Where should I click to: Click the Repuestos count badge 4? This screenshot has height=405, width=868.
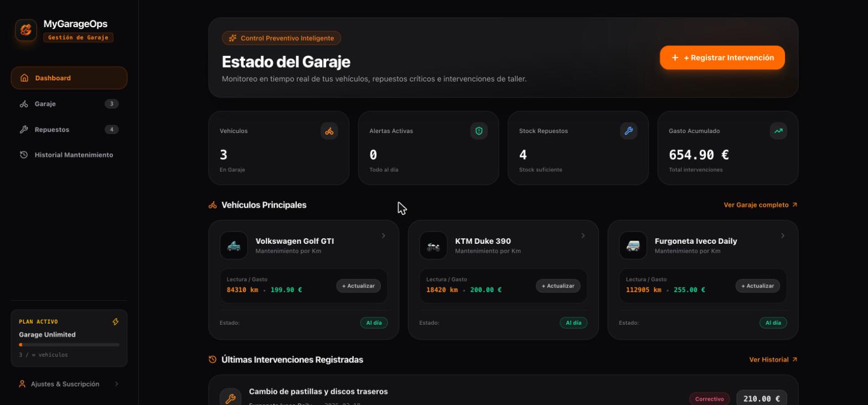pos(112,130)
